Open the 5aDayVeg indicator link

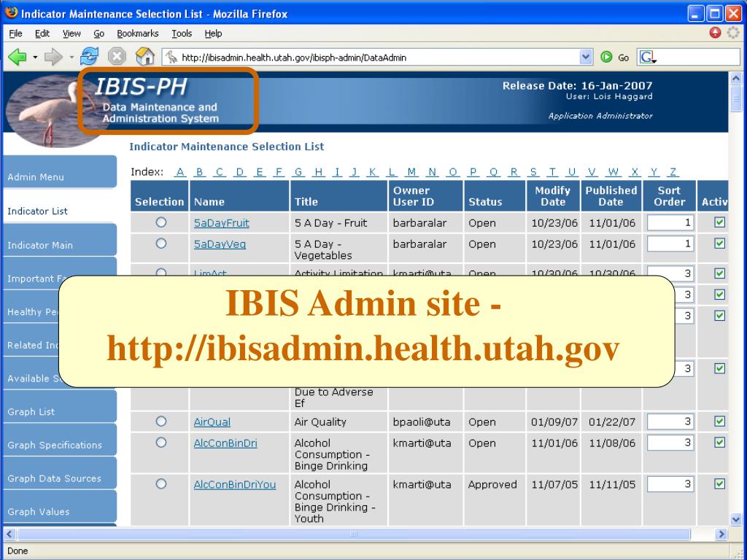[220, 244]
